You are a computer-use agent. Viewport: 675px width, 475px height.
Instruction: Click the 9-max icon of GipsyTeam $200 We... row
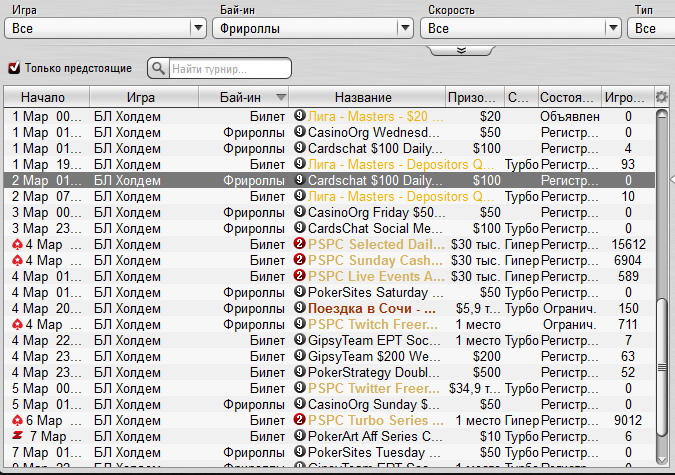(x=300, y=355)
